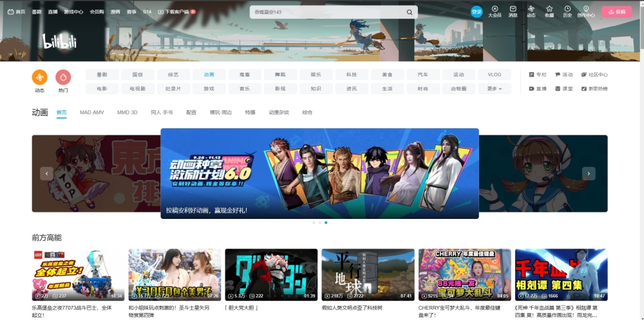Click the red 热门 flame icon

(63, 77)
